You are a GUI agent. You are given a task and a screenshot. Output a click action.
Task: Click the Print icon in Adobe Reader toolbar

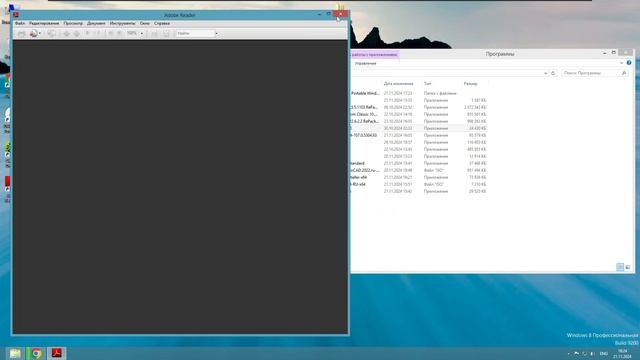click(x=21, y=33)
